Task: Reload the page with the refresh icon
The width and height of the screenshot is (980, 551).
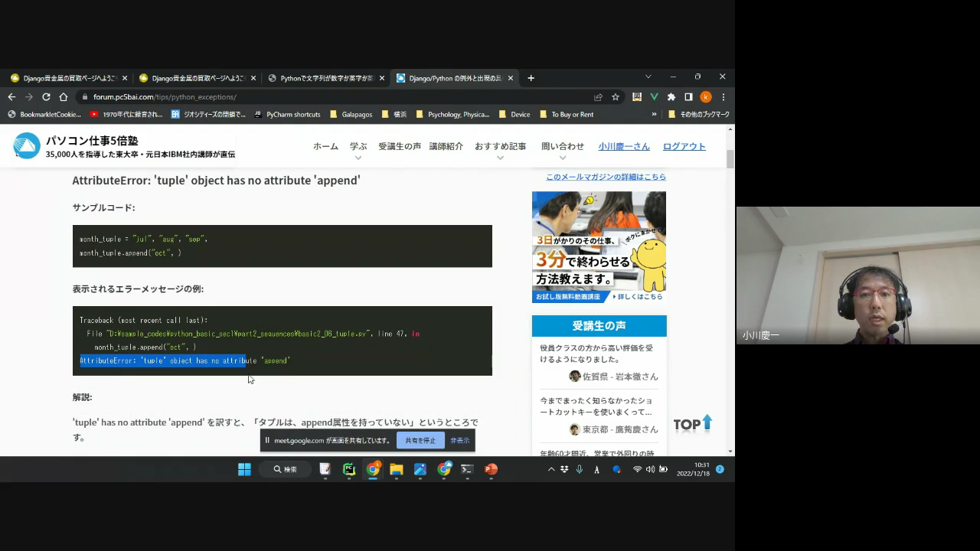Action: (46, 97)
